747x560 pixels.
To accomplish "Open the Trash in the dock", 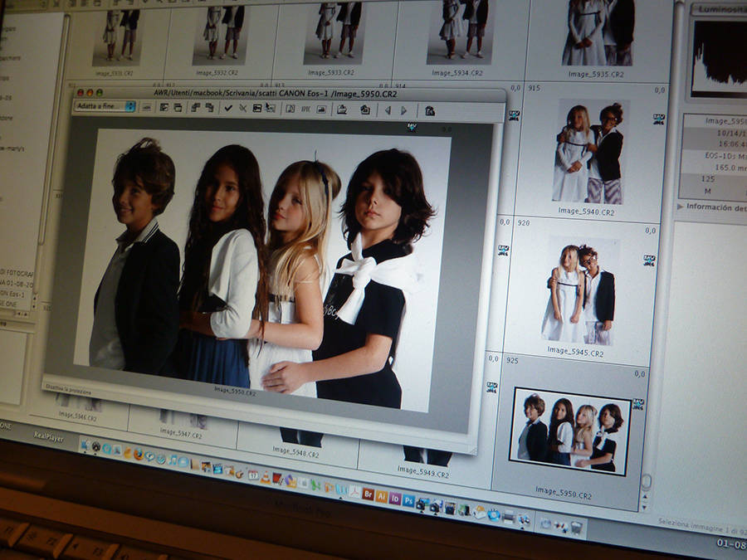I will (576, 528).
